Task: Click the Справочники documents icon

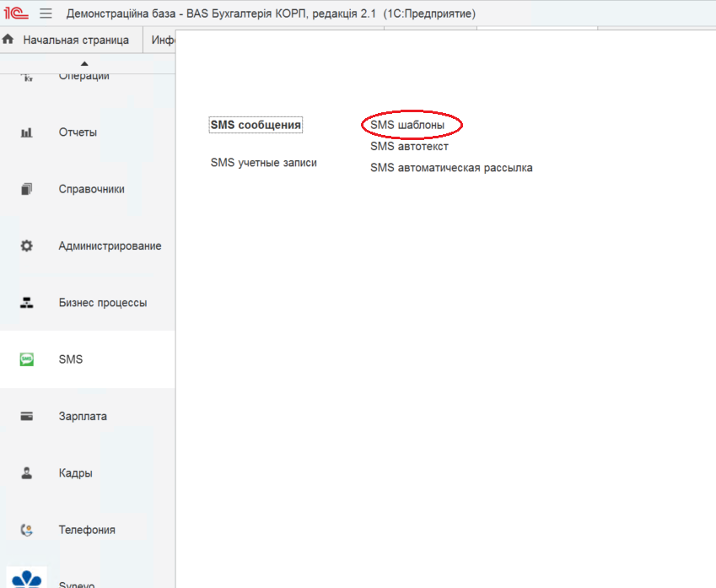Action: click(x=26, y=189)
